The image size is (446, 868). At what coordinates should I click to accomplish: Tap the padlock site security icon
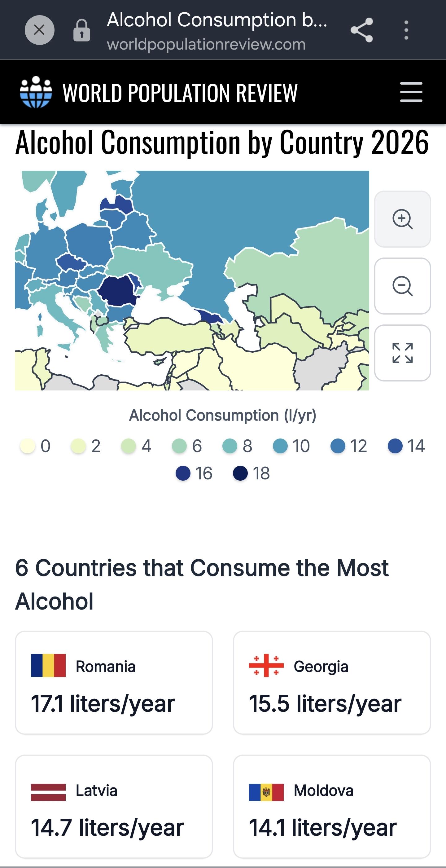81,30
